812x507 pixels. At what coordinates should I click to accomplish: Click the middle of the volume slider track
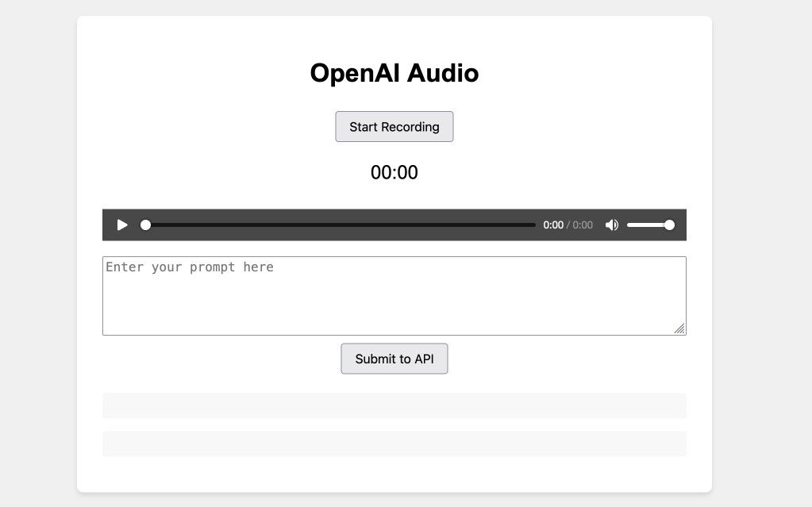click(648, 225)
